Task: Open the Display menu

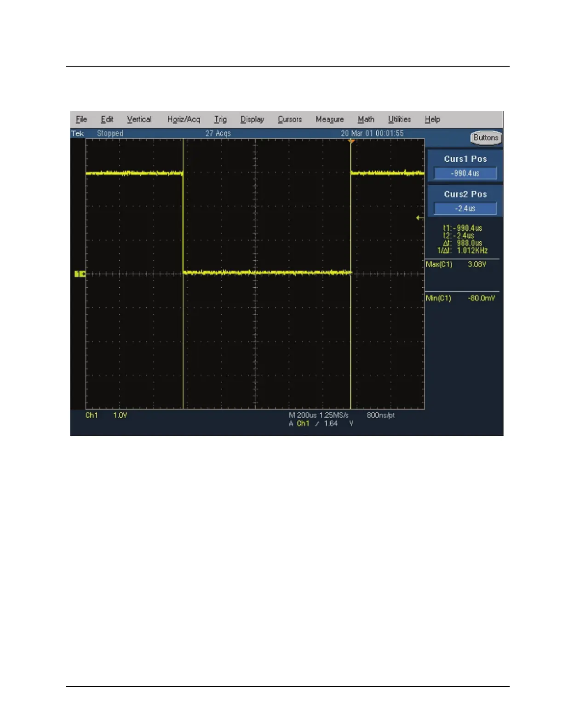Action: pyautogui.click(x=252, y=119)
